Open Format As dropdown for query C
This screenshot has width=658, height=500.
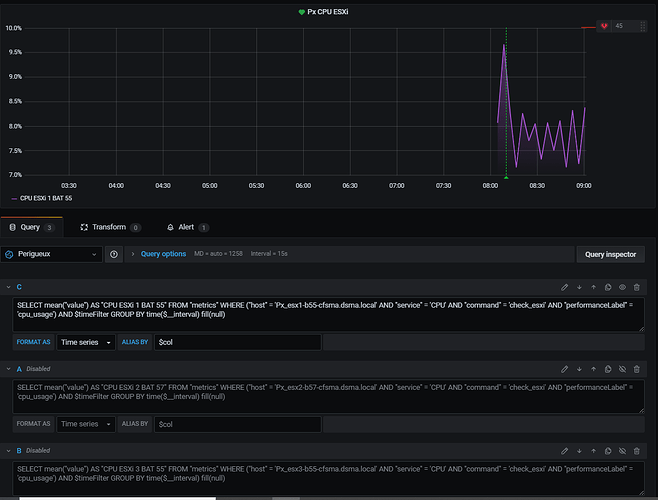tap(86, 342)
